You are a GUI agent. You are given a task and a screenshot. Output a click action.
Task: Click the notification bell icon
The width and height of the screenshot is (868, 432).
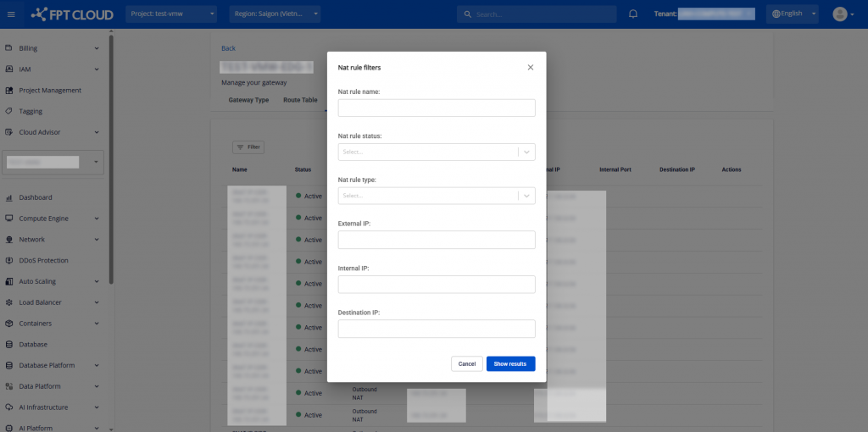tap(633, 14)
